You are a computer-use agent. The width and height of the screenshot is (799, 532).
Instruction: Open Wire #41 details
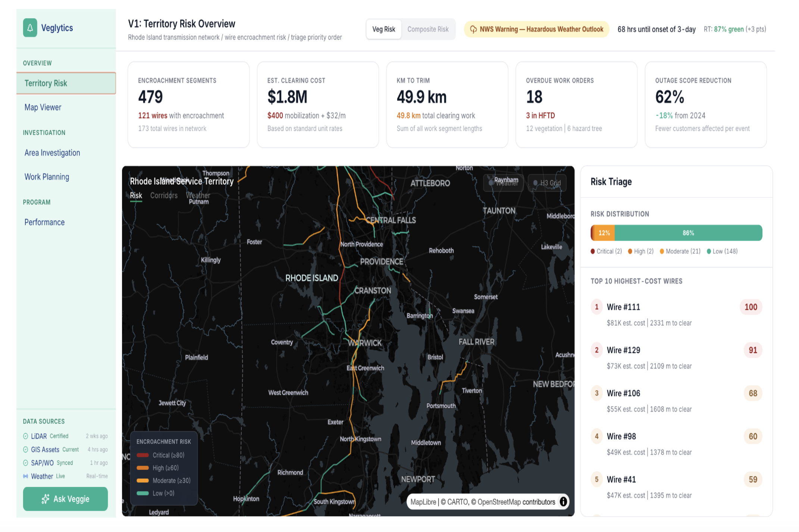[676, 486]
